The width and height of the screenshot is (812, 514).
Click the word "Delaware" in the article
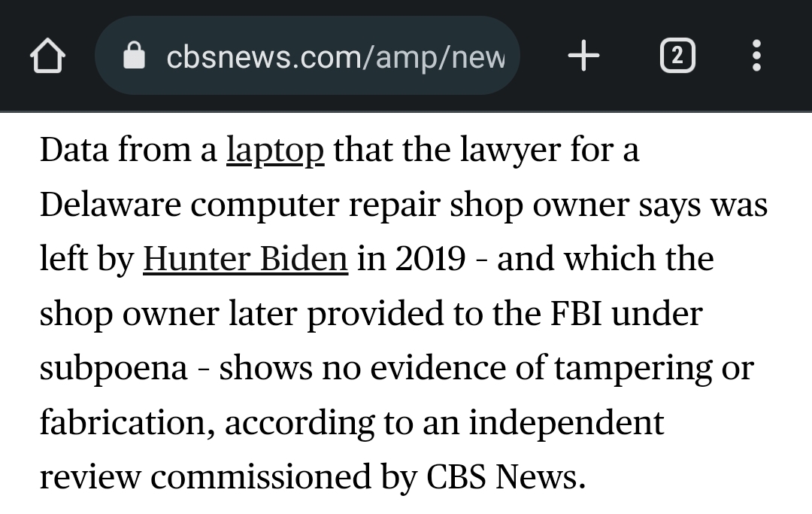point(111,204)
